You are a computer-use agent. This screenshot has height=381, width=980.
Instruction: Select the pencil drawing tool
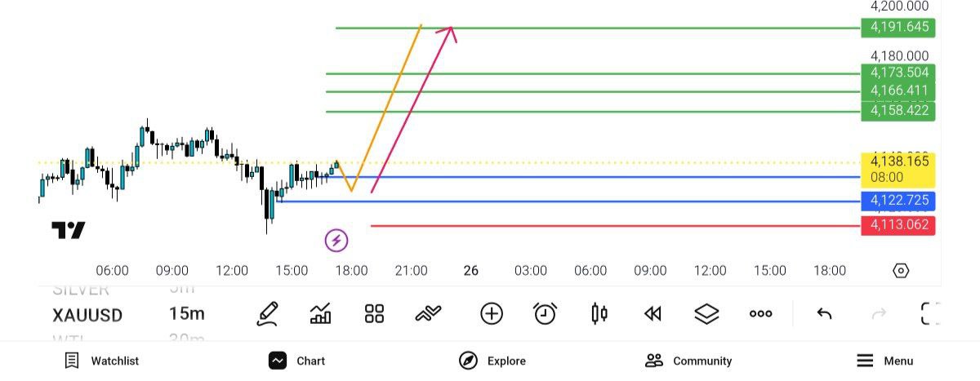click(267, 314)
